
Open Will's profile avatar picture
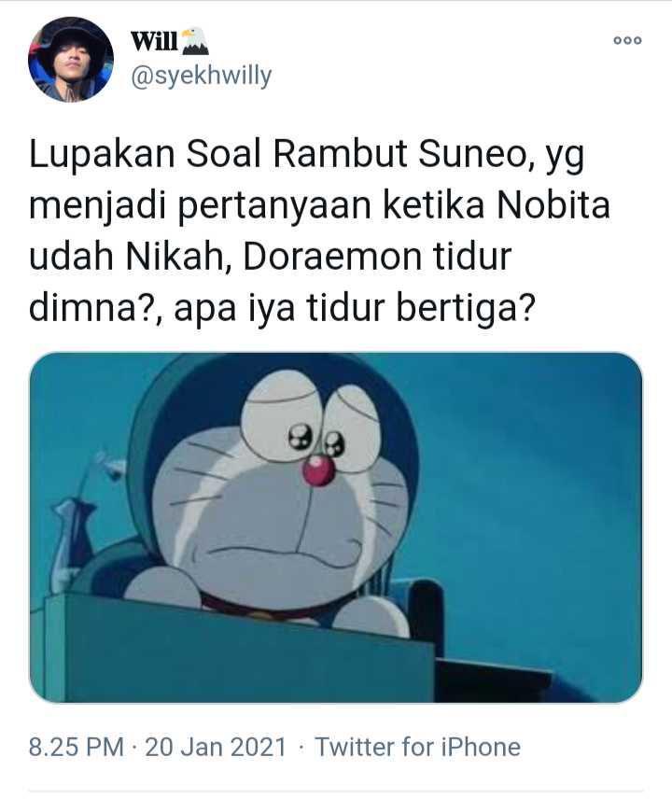pos(71,60)
